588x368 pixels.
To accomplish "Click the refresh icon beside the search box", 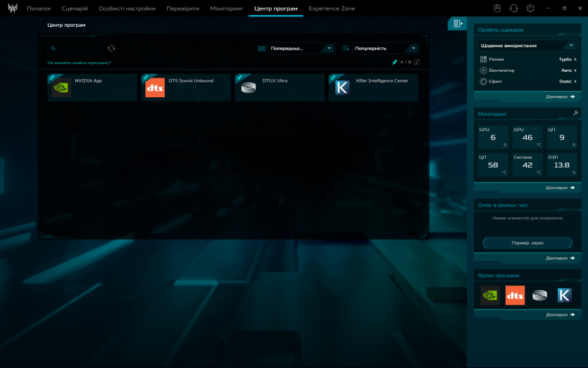I will click(111, 49).
